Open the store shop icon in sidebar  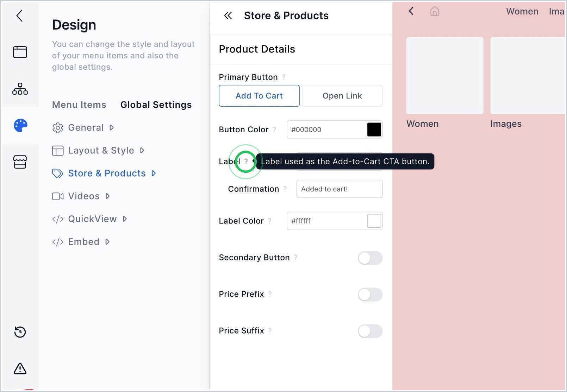tap(20, 162)
